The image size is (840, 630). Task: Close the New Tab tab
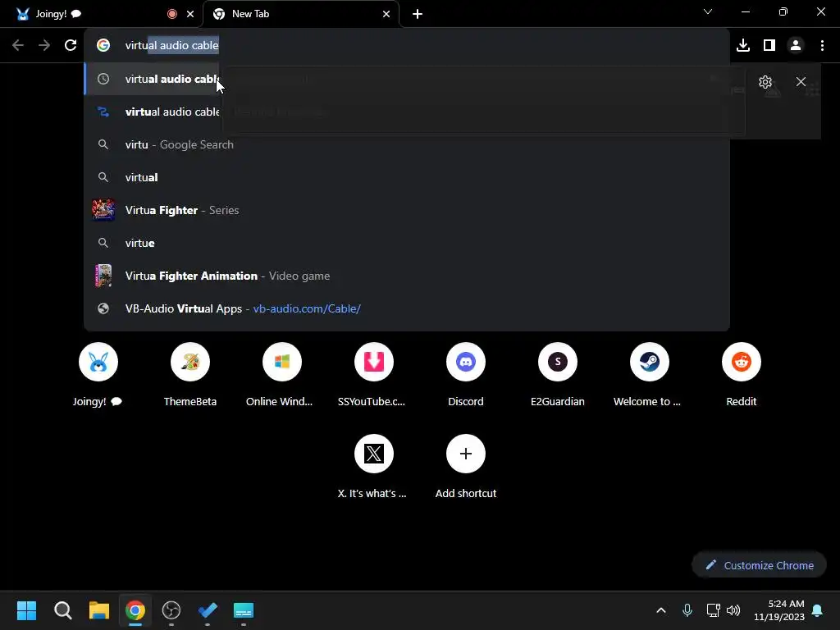click(x=386, y=15)
